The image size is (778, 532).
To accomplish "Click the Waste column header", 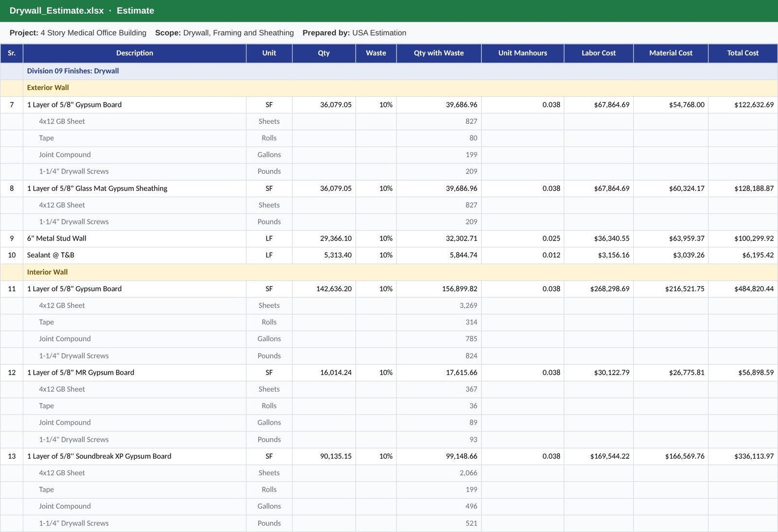I will (376, 53).
